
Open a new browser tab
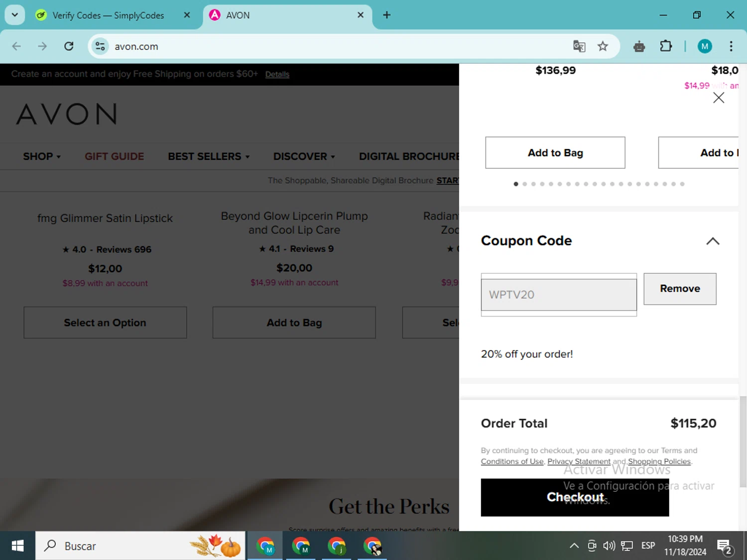point(386,15)
